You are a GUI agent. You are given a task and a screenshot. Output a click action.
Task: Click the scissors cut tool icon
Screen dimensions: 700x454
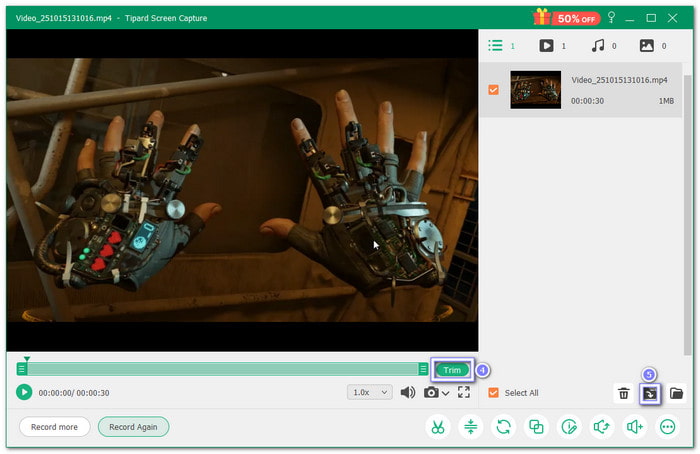[437, 427]
